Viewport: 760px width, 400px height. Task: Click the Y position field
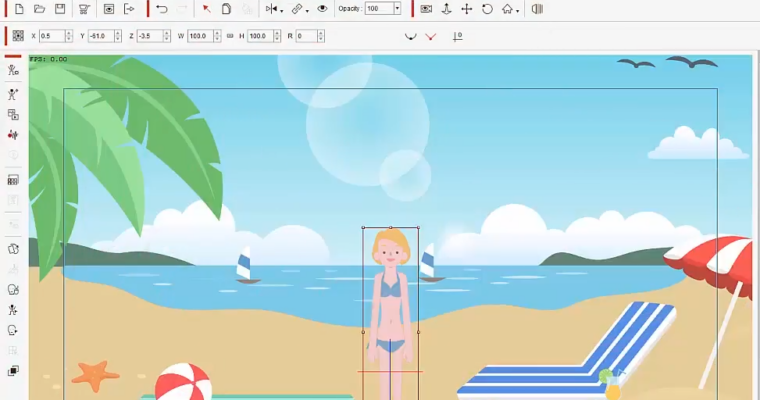click(x=101, y=36)
